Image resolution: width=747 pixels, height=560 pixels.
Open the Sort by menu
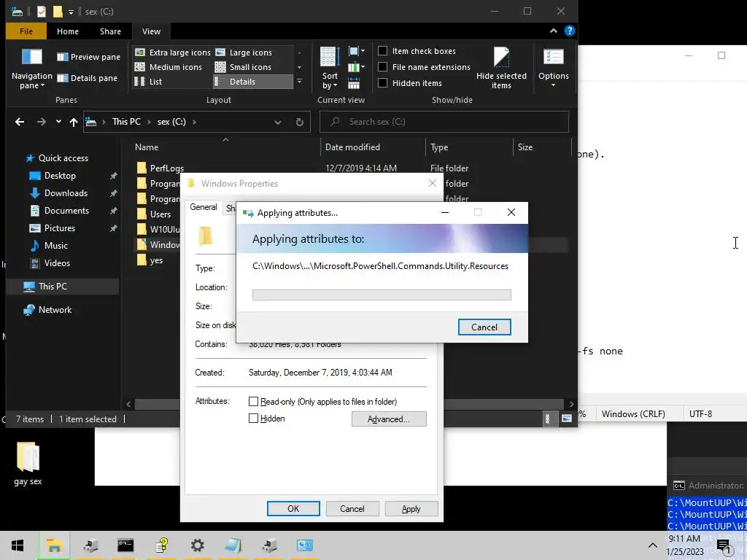(330, 68)
